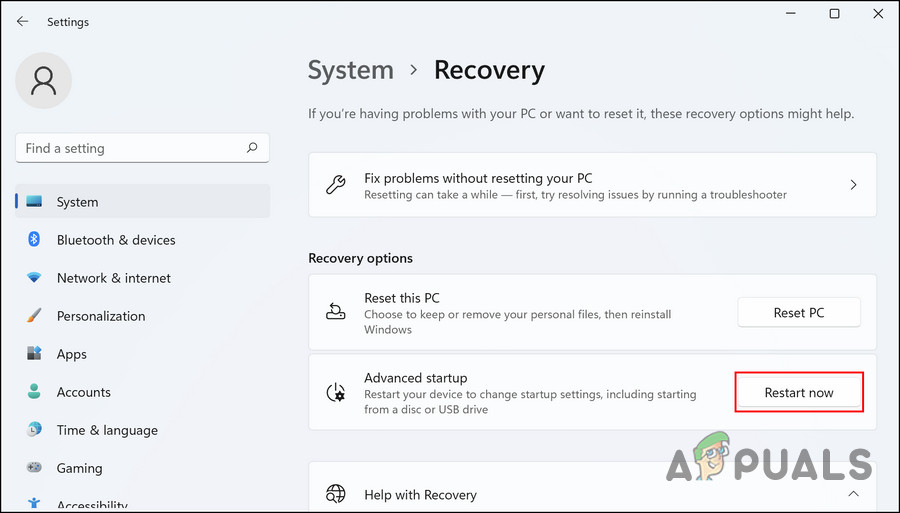Image resolution: width=900 pixels, height=513 pixels.
Task: Collapse the Help with Recovery section
Action: point(853,494)
